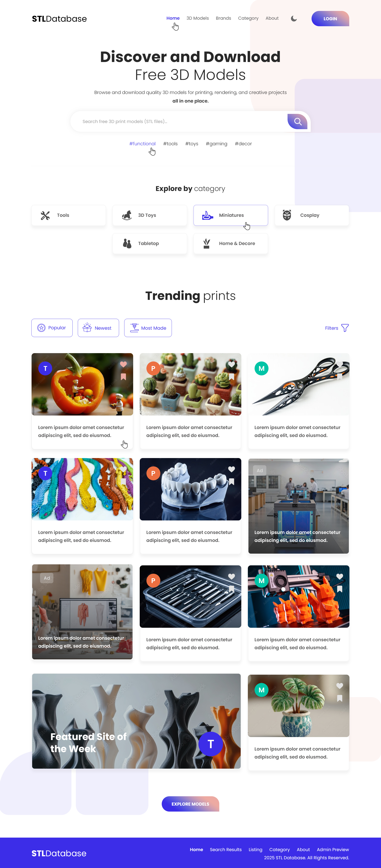This screenshot has height=868, width=381.
Task: Click the green M avatar on scissors card
Action: [x=262, y=369]
